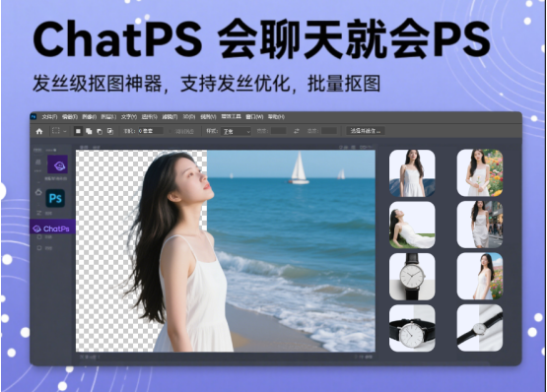The height and width of the screenshot is (392, 547).
Task: Open the 文件(F) menu
Action: point(49,117)
